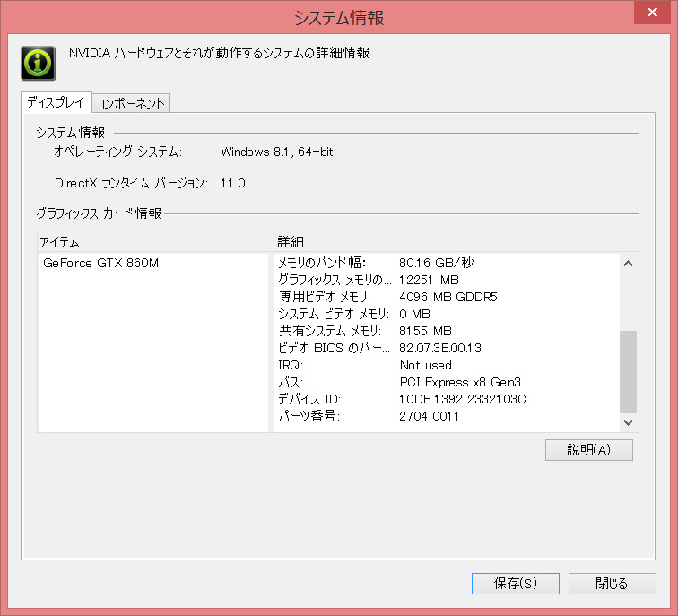Click the Not used value
This screenshot has height=616, width=678.
click(x=425, y=365)
